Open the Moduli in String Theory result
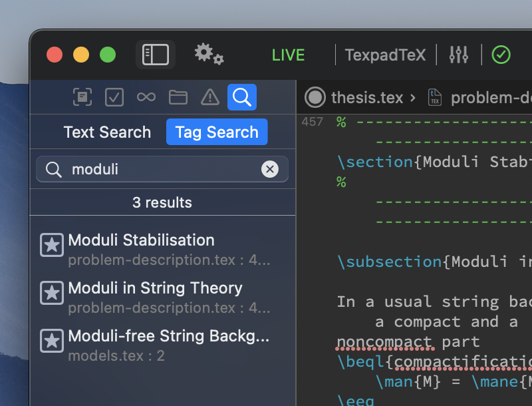Screen dimensions: 532x406 (x=162, y=298)
